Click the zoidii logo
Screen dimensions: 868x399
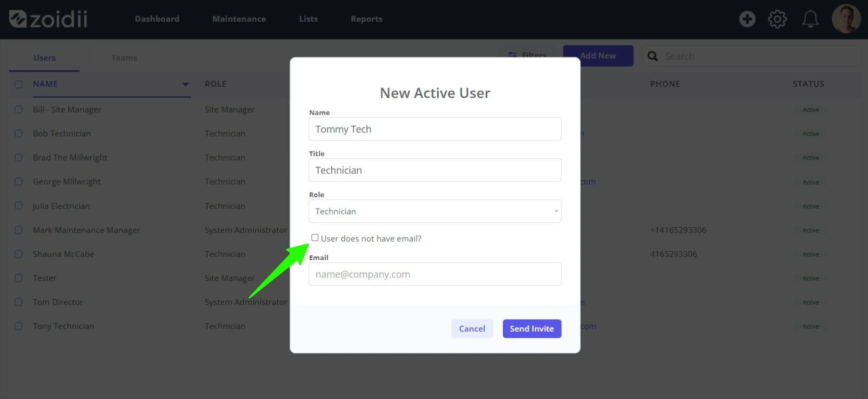point(48,19)
